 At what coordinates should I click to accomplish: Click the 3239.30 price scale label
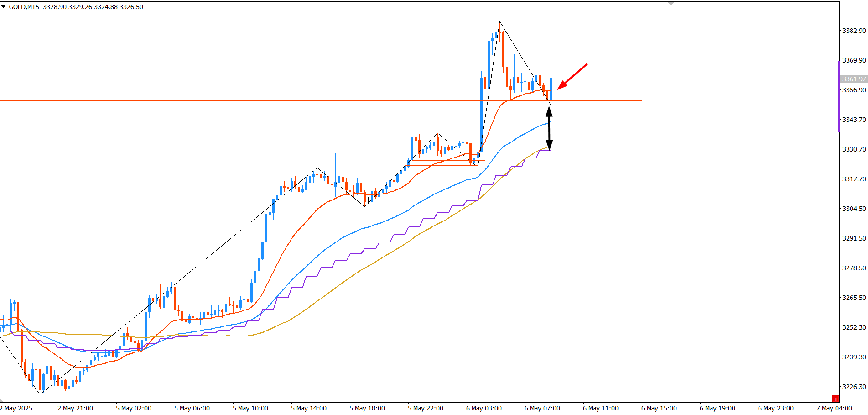coord(854,357)
